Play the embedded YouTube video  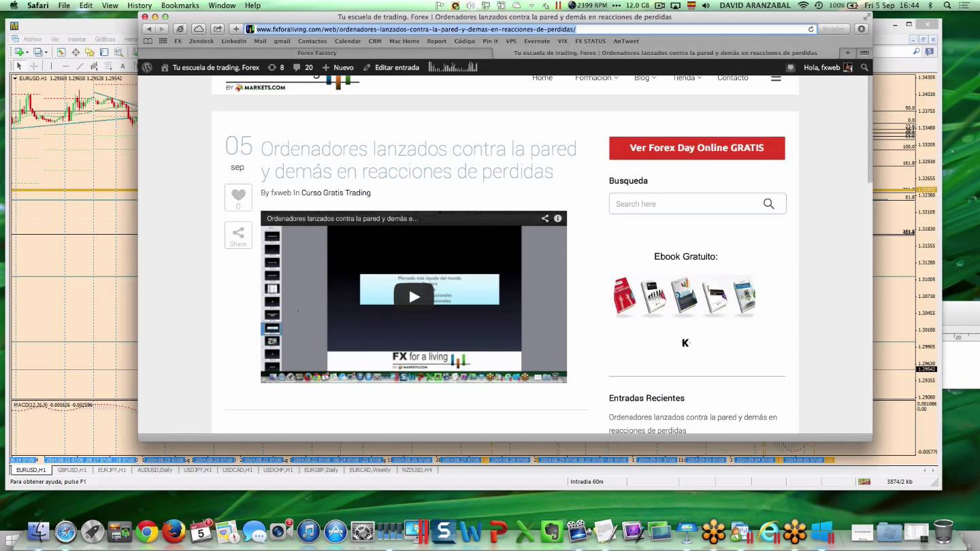coord(414,297)
